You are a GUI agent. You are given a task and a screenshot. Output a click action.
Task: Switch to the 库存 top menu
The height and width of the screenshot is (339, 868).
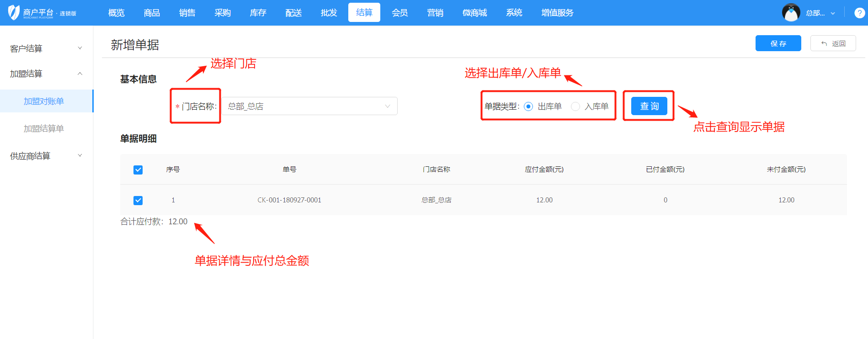coord(258,13)
